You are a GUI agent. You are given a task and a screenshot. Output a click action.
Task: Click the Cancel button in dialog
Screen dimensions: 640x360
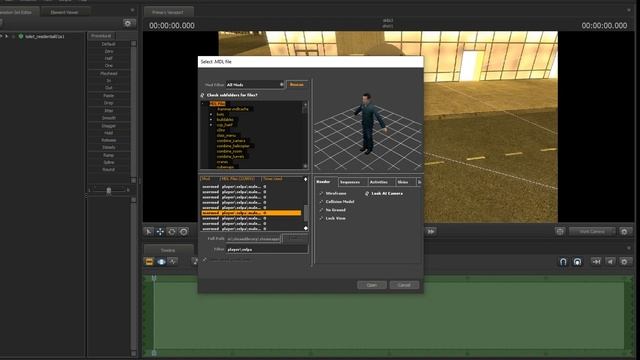(x=404, y=285)
